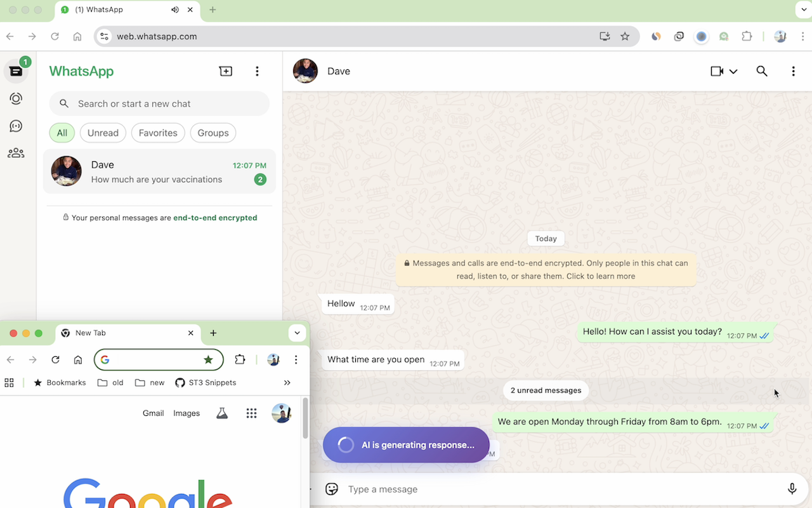Reload the WhatsApp page
This screenshot has height=508, width=812.
point(55,36)
